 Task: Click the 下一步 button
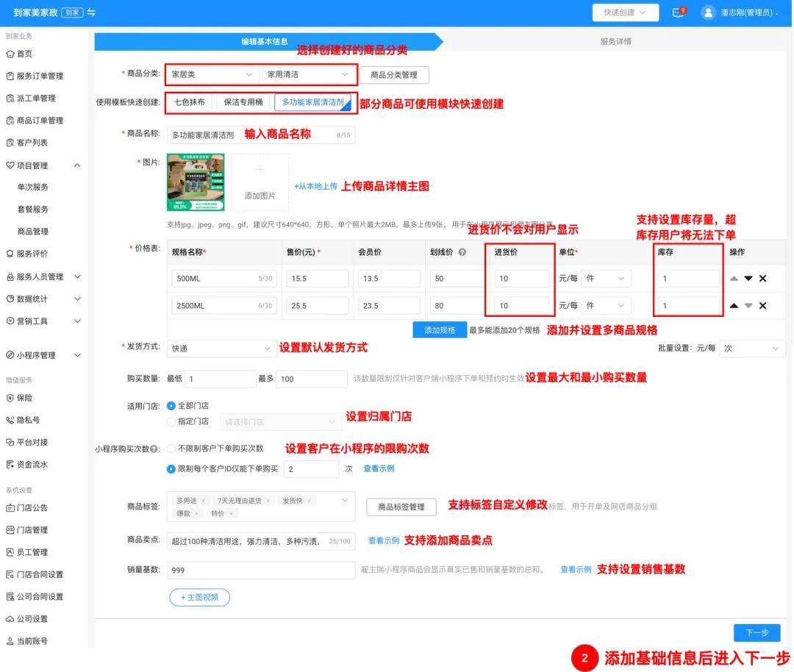click(757, 633)
